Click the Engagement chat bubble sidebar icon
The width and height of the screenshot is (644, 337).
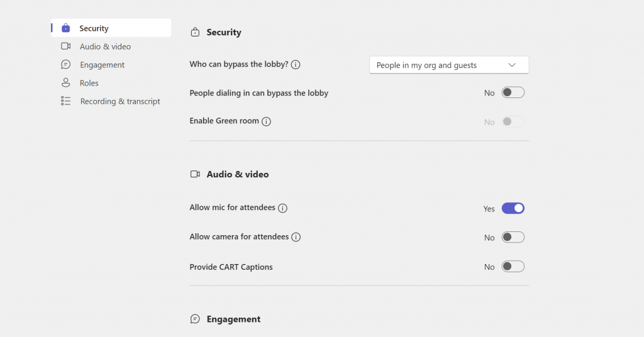pos(66,65)
